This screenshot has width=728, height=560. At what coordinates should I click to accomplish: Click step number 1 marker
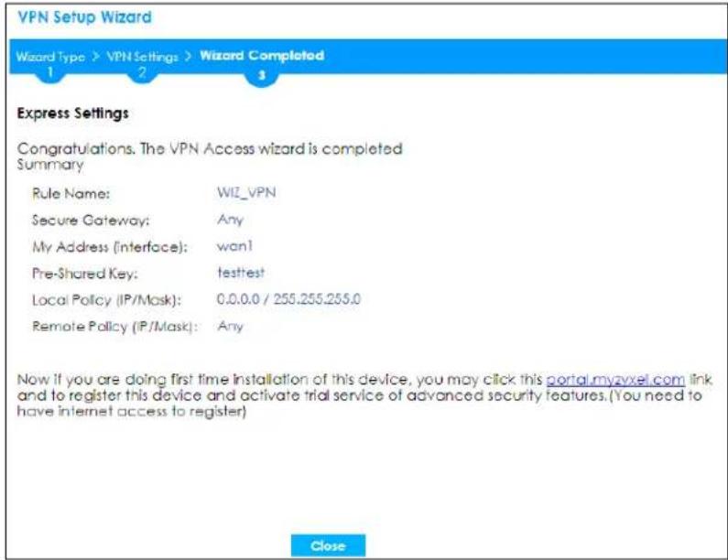[50, 72]
